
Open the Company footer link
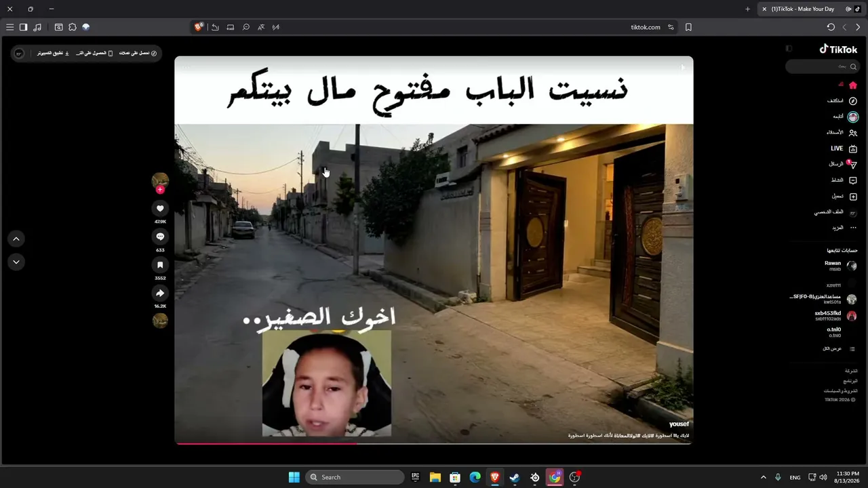coord(851,371)
